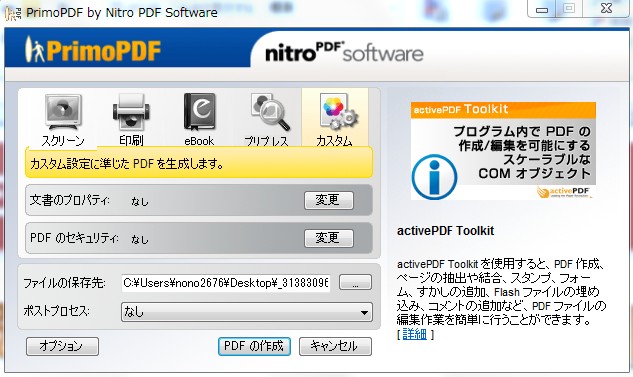Click the キャンセル button
Image resolution: width=633 pixels, height=377 pixels.
pyautogui.click(x=335, y=346)
